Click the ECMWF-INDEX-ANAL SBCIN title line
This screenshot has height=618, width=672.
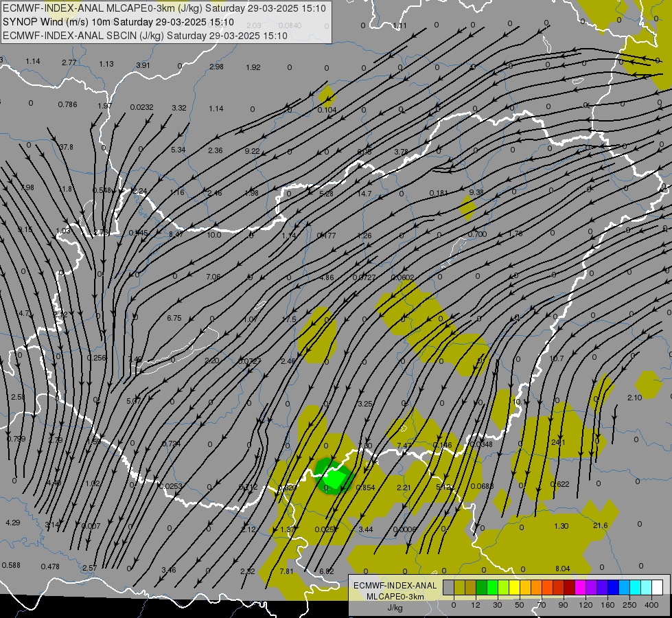click(145, 36)
